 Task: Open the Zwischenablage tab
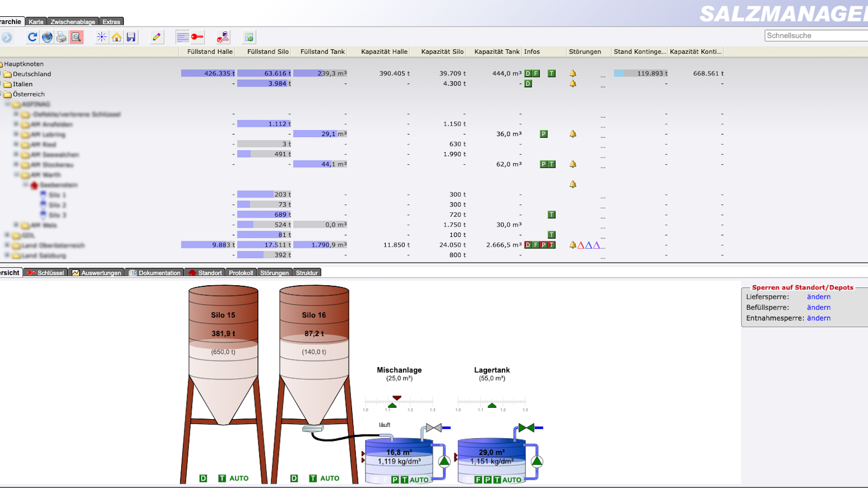coord(73,22)
